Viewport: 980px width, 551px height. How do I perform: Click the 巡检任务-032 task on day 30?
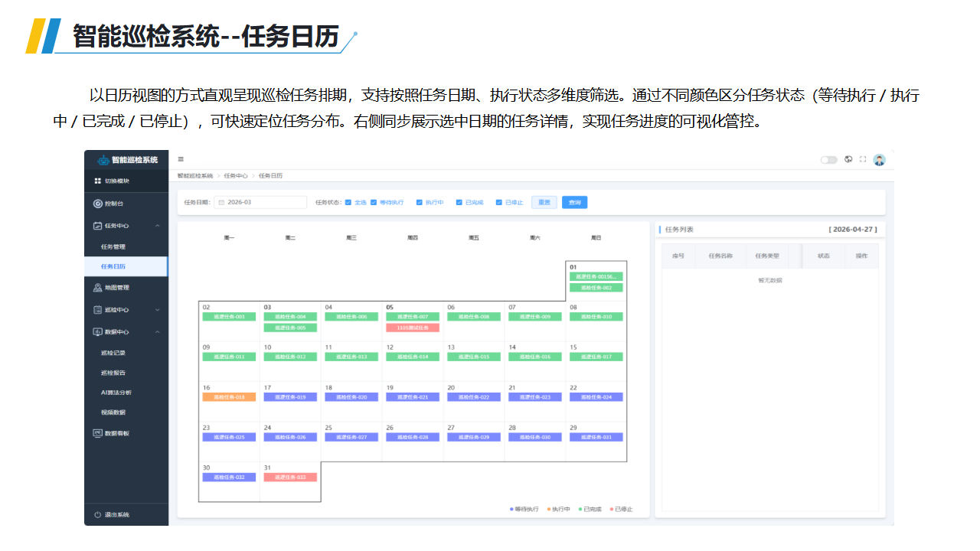point(229,477)
